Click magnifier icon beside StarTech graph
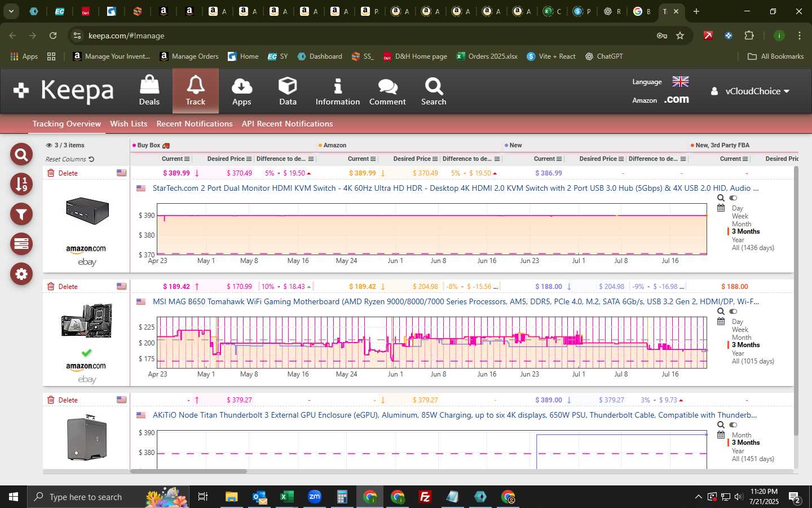Viewport: 812px width, 508px height. tap(721, 198)
